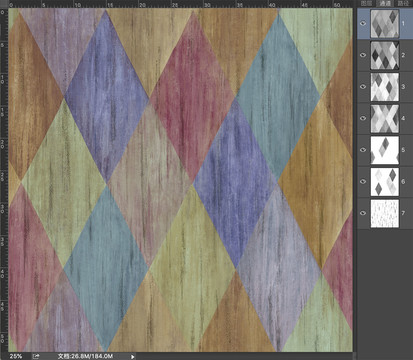Toggle visibility of channel 3
The image size is (413, 360).
point(363,87)
